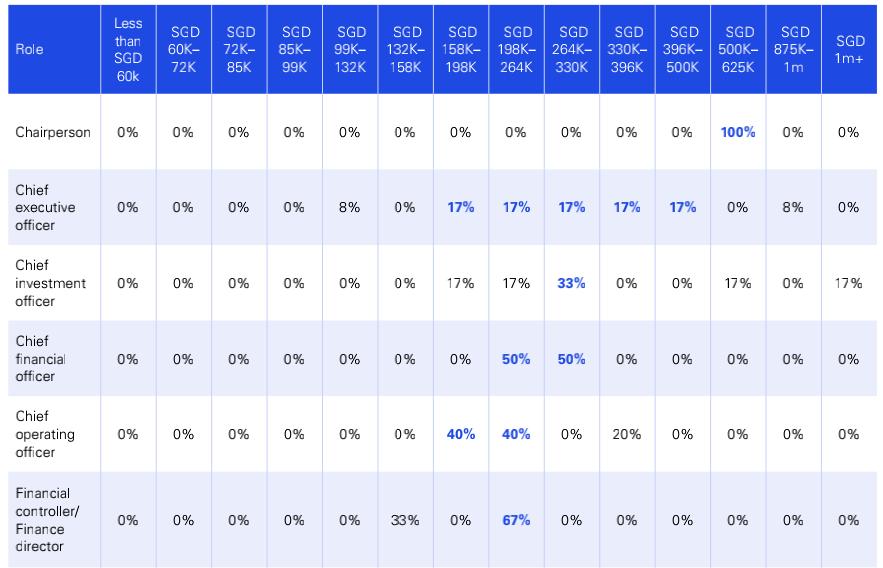
Task: Click the Chairperson row label
Action: point(53,132)
